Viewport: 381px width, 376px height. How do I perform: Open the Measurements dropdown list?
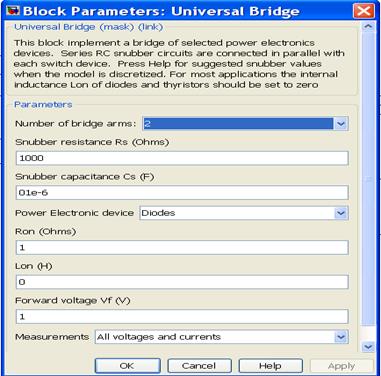(x=341, y=337)
